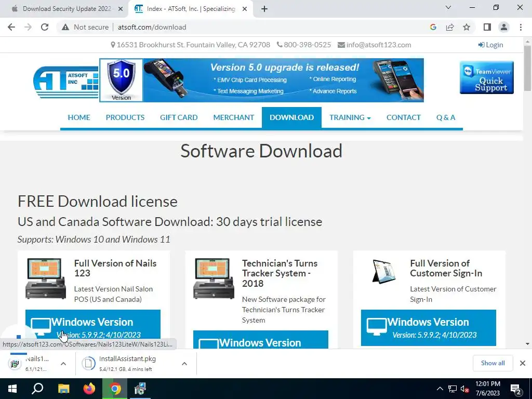Click the scrollbar down arrow
The height and width of the screenshot is (399, 532).
pyautogui.click(x=527, y=344)
